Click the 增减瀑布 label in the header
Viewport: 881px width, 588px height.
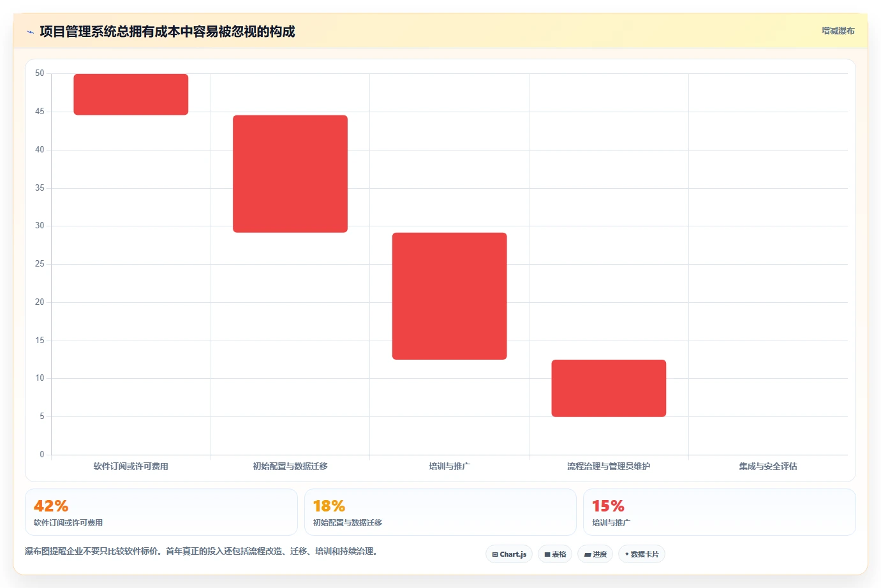[838, 31]
